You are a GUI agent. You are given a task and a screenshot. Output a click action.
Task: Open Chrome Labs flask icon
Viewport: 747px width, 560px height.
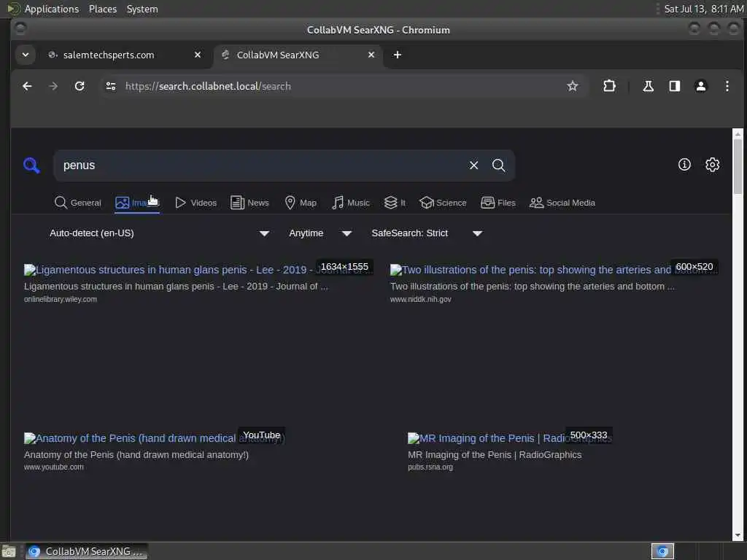tap(648, 86)
